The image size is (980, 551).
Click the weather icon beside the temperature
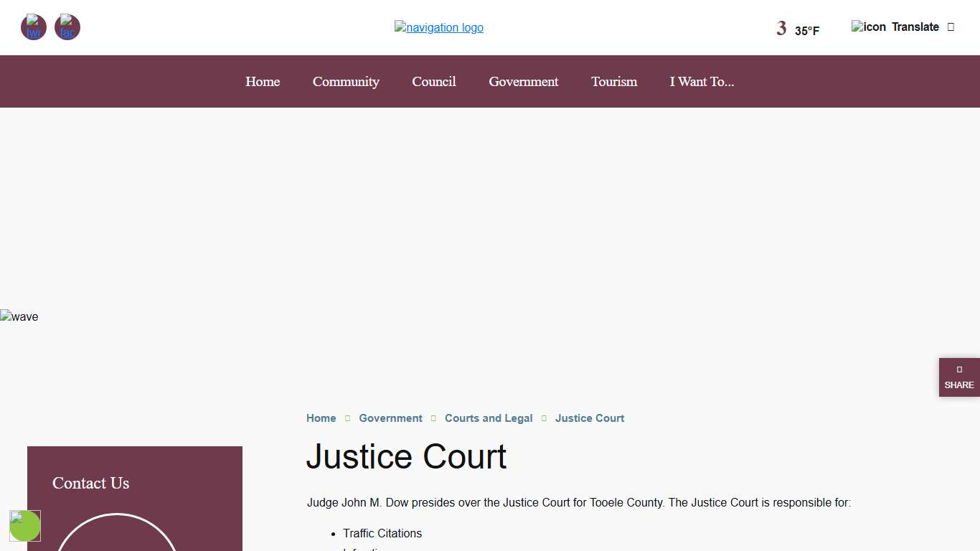point(781,29)
